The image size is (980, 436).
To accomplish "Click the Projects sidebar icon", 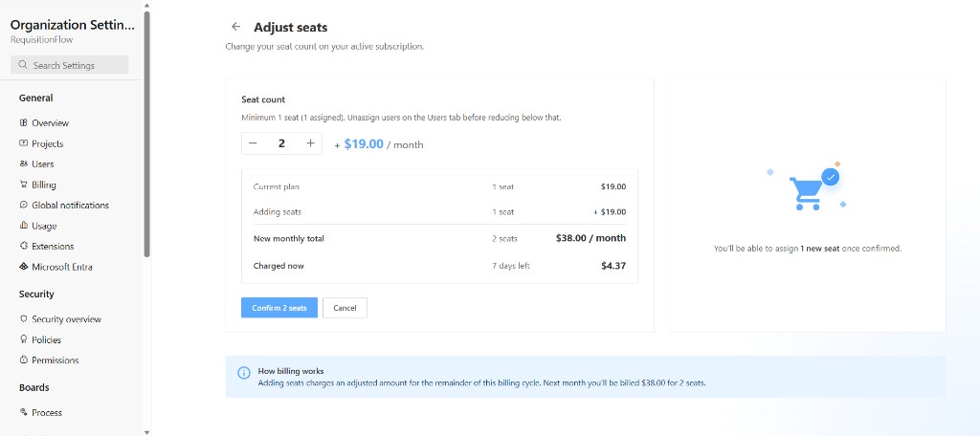I will pyautogui.click(x=24, y=143).
